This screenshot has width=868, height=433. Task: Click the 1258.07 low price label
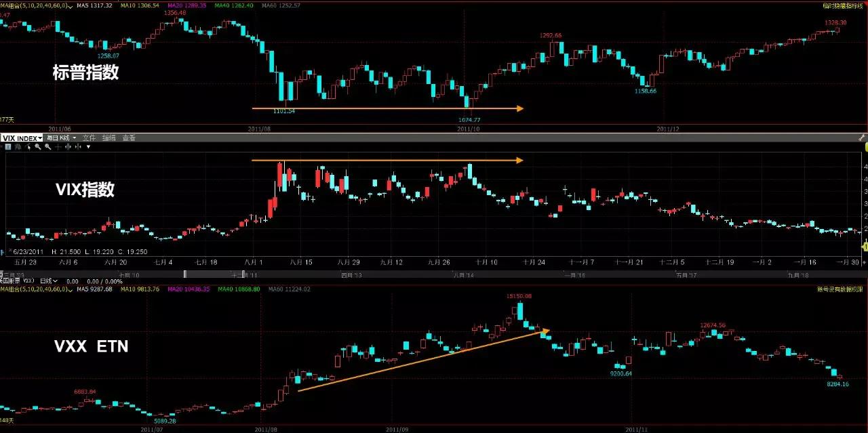click(x=108, y=56)
